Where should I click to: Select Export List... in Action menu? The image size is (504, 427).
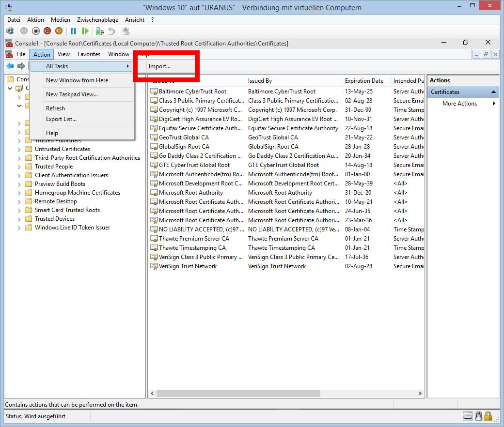point(61,119)
